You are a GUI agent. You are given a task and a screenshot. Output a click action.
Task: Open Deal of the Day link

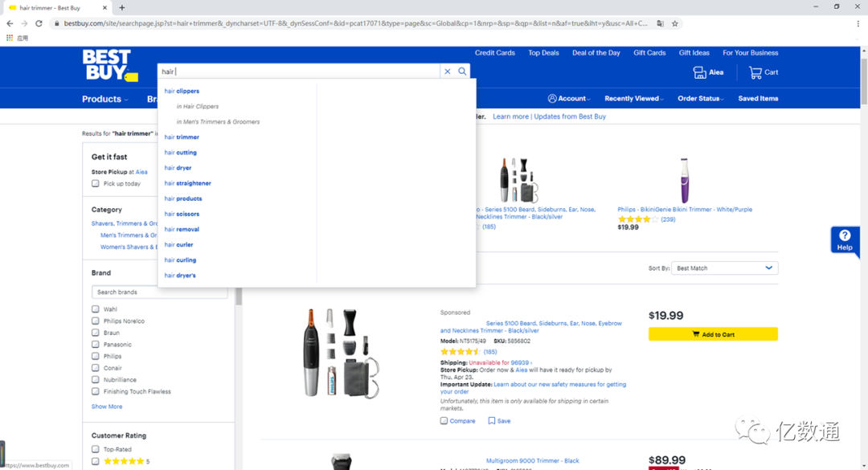coord(596,53)
